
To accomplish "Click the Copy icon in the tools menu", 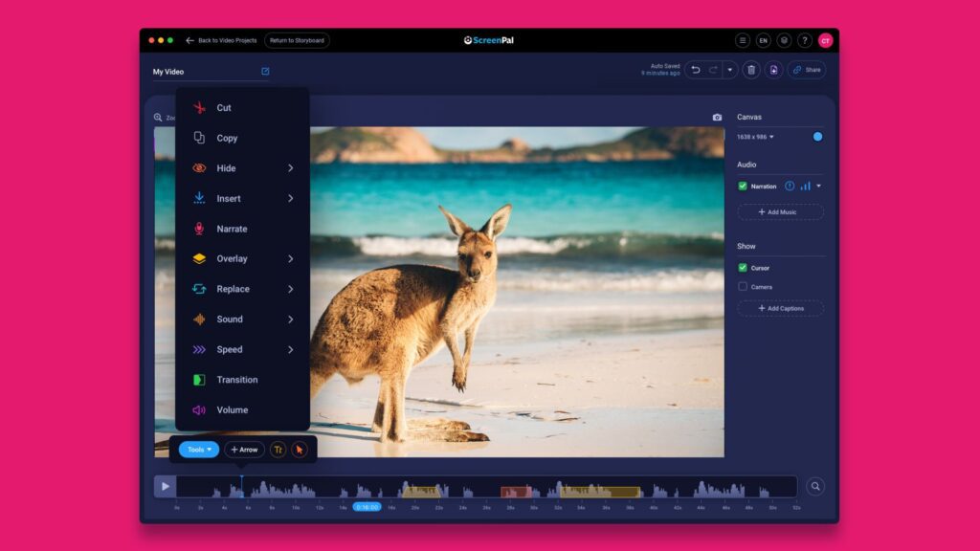I will [x=200, y=138].
